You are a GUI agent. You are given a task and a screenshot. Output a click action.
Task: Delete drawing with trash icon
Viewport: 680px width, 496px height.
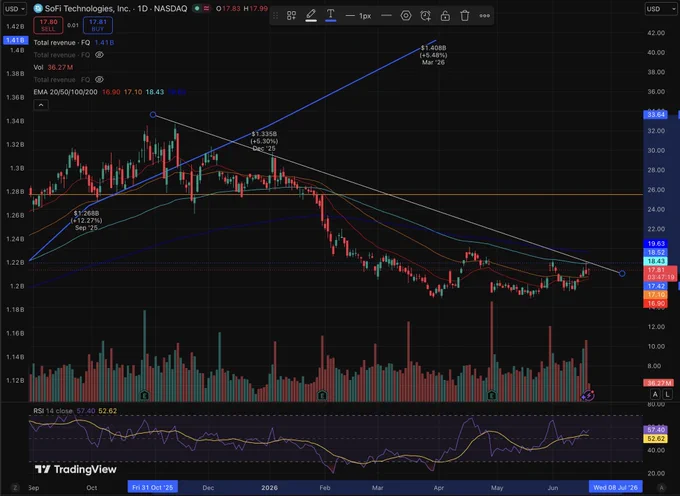tap(464, 16)
